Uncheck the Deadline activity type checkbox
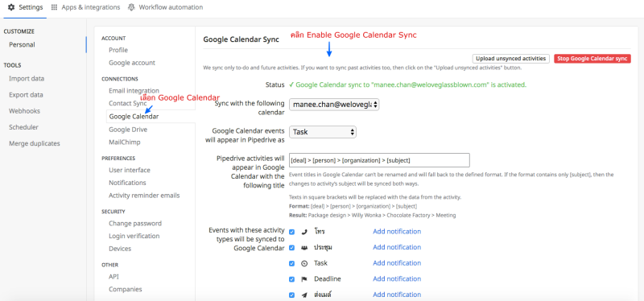 (x=291, y=279)
